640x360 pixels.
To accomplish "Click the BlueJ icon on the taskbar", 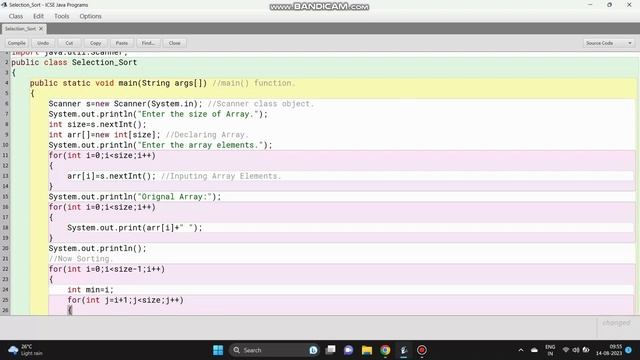I will (x=404, y=350).
